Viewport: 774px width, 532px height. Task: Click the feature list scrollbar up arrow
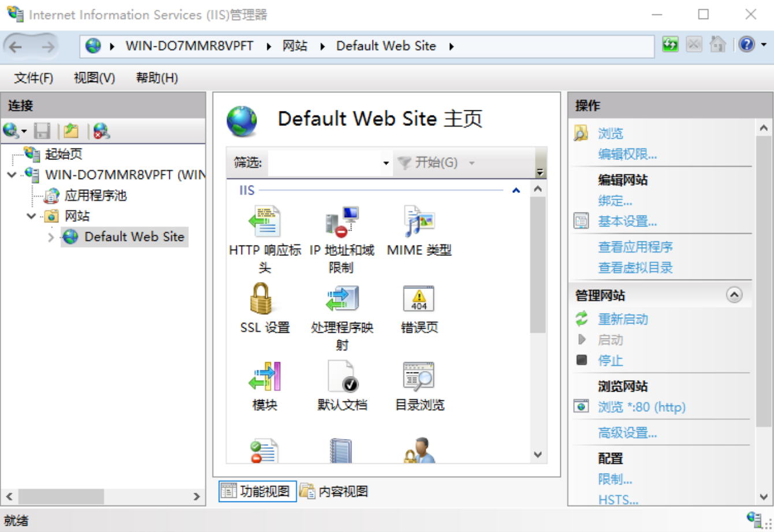[538, 189]
